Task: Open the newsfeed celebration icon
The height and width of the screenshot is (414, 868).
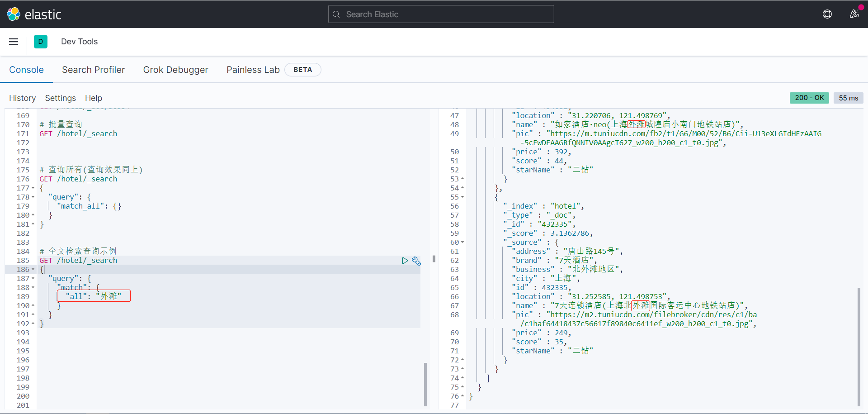Action: point(854,14)
